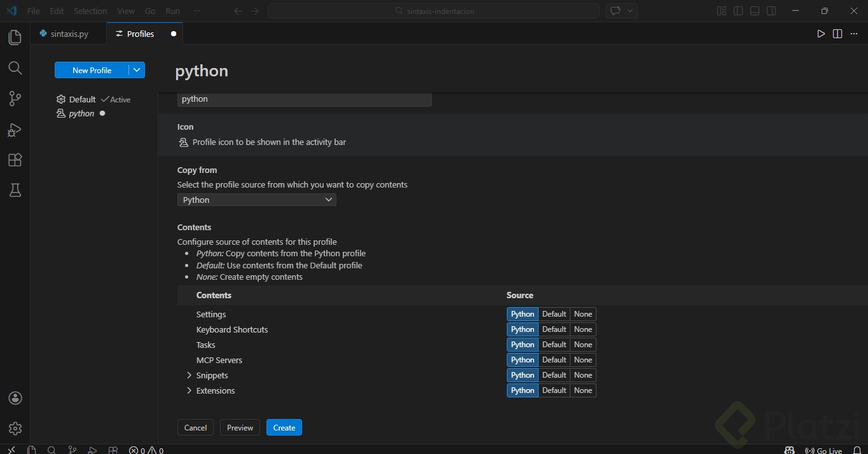Viewport: 868px width, 454px height.
Task: Switch to the sintaxis.py tab
Action: pos(69,34)
